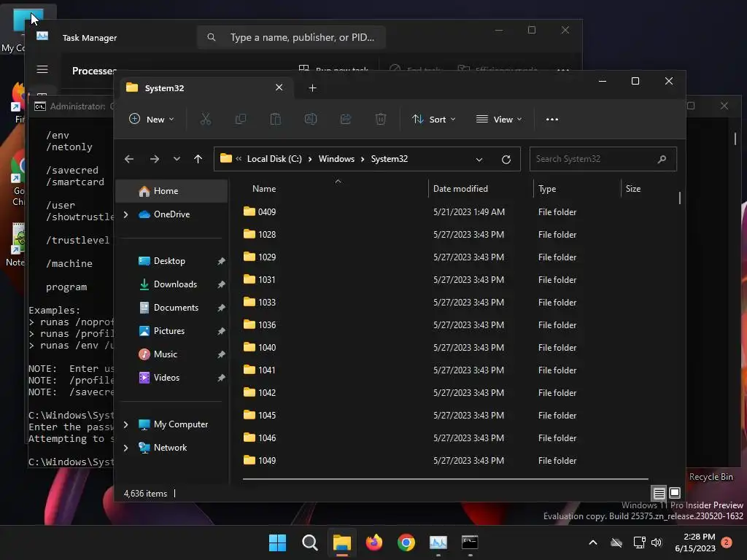Click the Rename icon in Explorer toolbar

311,119
